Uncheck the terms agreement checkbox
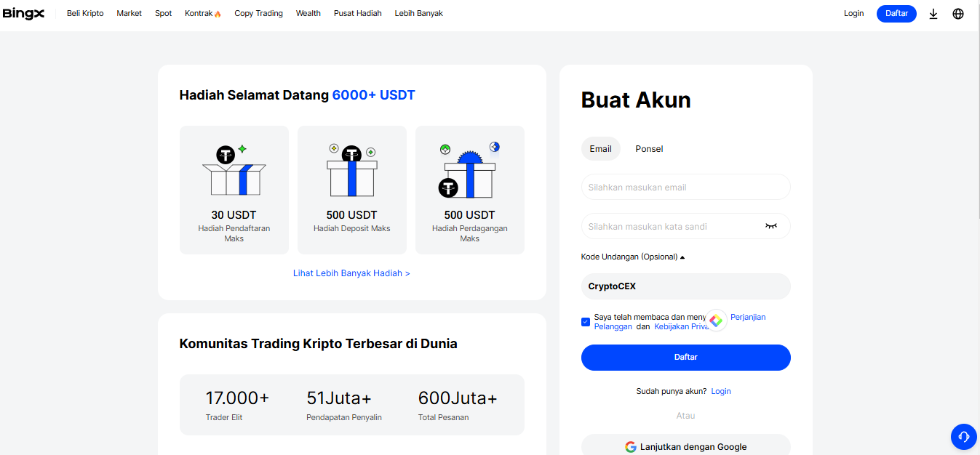Screen dimensions: 980x455 point(586,321)
